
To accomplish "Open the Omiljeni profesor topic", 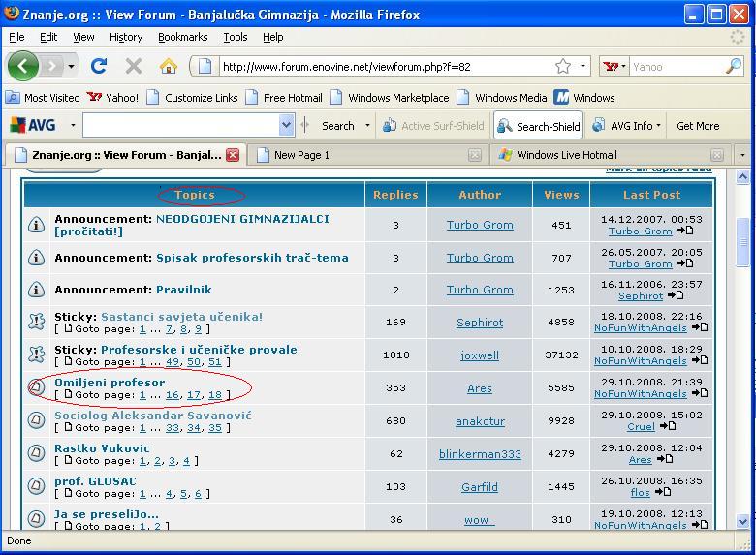I will point(110,383).
